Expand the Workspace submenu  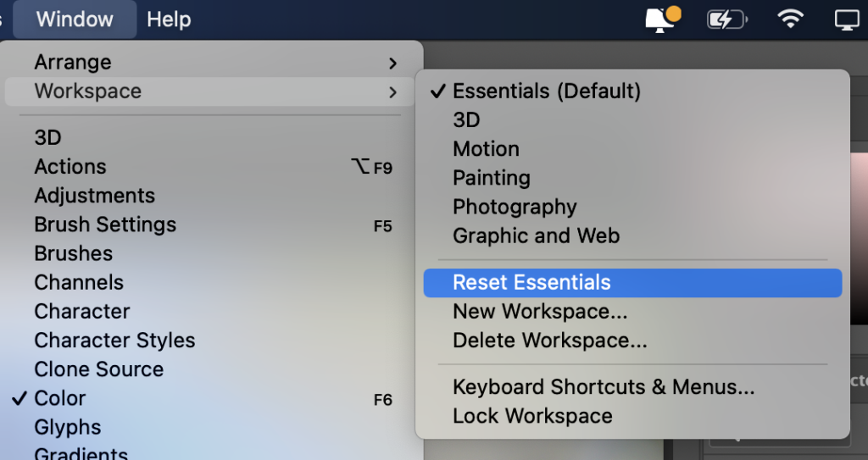pos(210,91)
